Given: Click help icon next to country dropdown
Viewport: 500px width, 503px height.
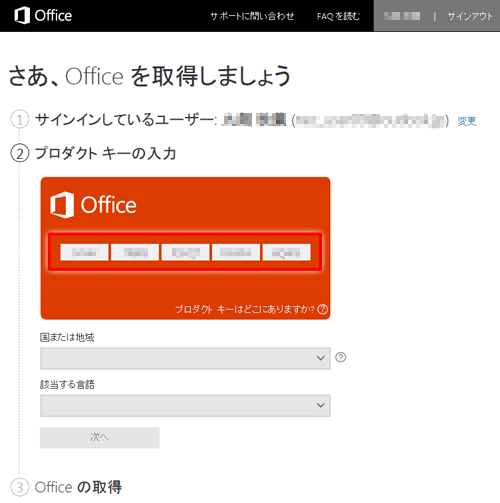Looking at the screenshot, I should click(341, 357).
